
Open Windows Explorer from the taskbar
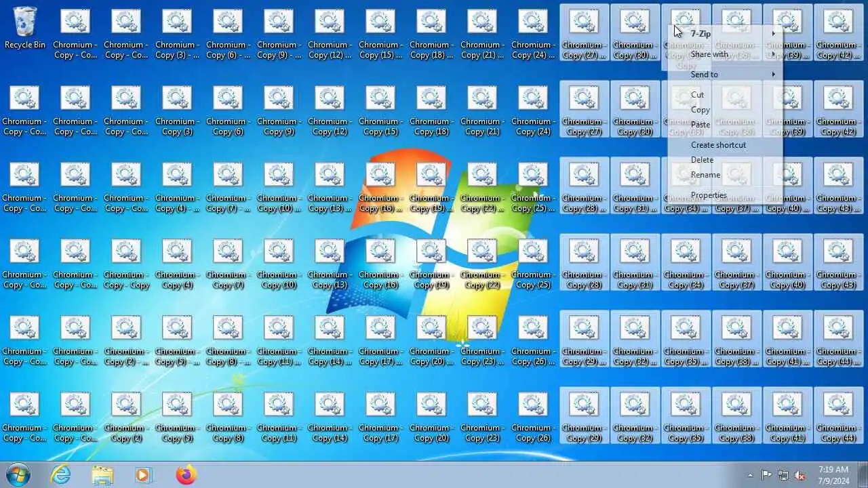pos(102,475)
